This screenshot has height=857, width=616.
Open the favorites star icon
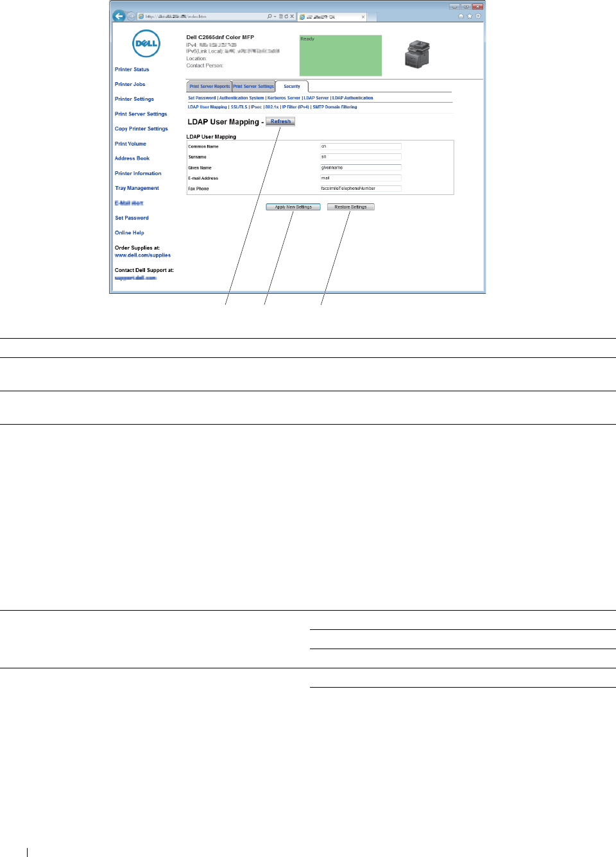469,16
